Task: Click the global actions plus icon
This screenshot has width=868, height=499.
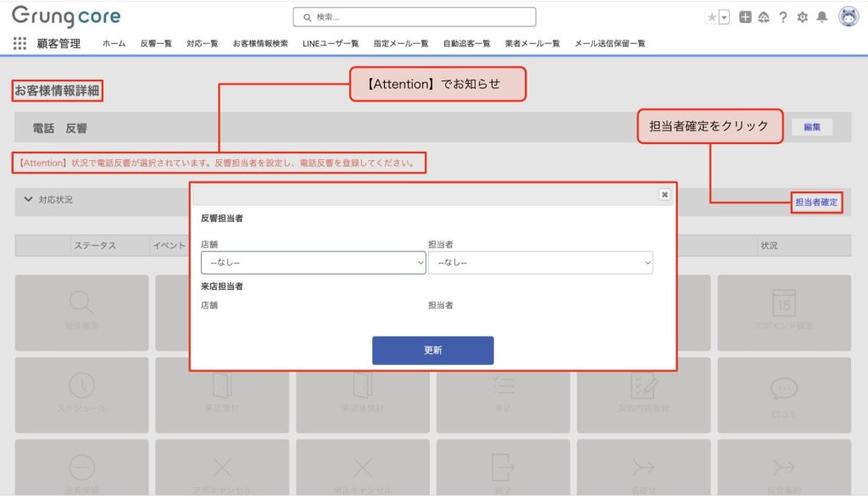Action: coord(745,17)
